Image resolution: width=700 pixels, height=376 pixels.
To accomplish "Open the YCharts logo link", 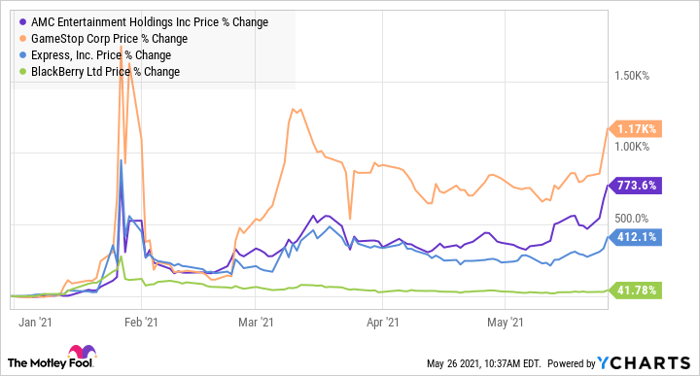I will click(644, 363).
